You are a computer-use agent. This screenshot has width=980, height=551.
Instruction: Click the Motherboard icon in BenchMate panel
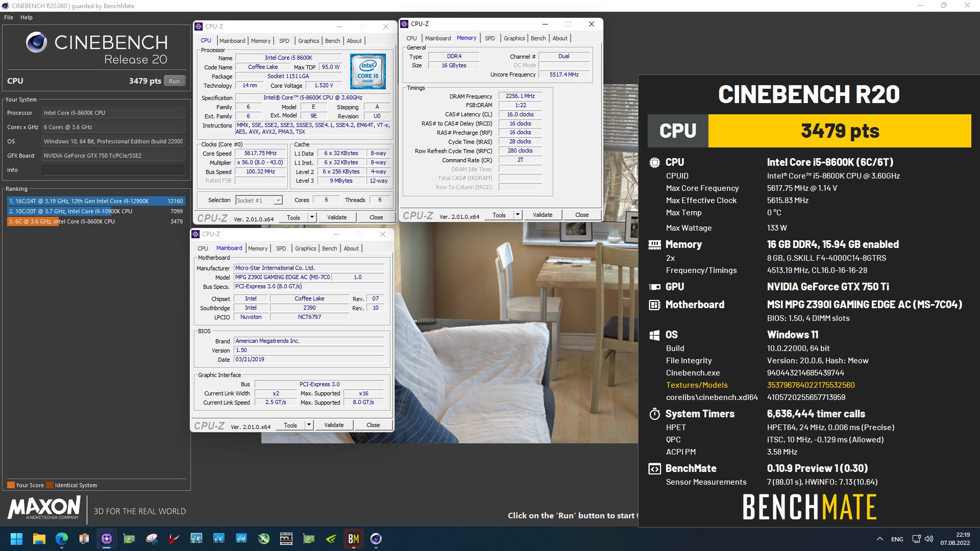pyautogui.click(x=654, y=305)
